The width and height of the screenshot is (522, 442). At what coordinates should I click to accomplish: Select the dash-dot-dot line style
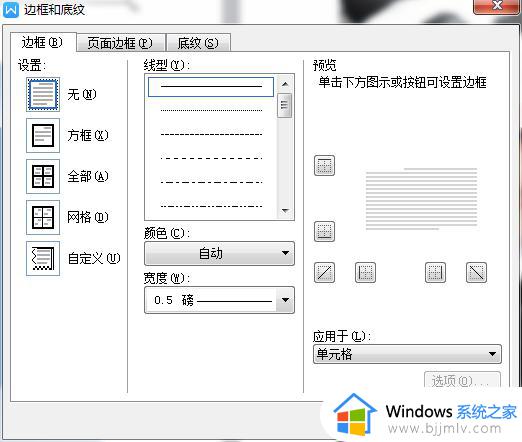211,206
